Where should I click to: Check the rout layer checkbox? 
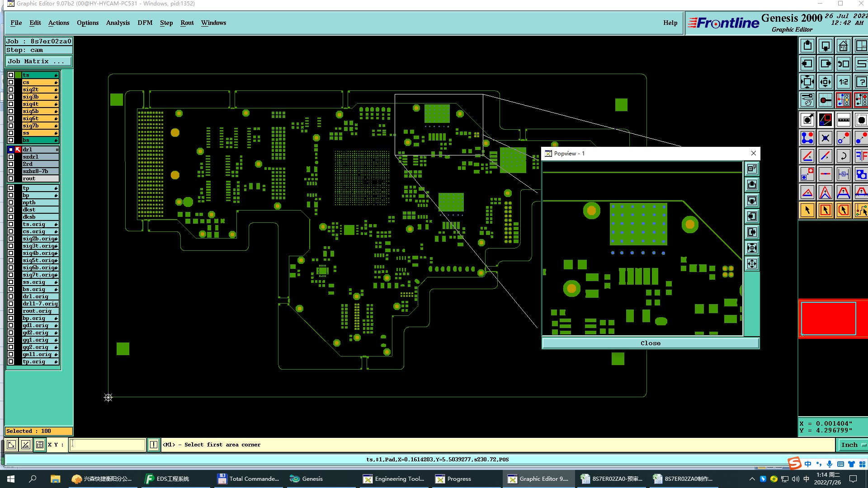tap(11, 178)
